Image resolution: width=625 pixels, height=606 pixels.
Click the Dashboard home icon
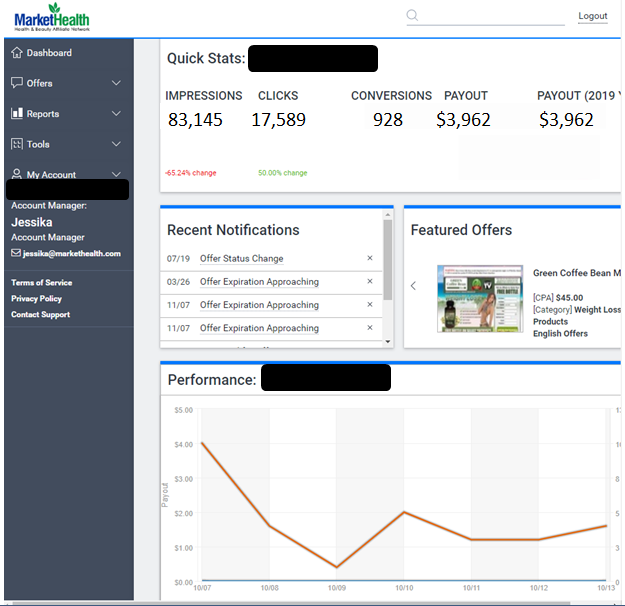point(17,53)
